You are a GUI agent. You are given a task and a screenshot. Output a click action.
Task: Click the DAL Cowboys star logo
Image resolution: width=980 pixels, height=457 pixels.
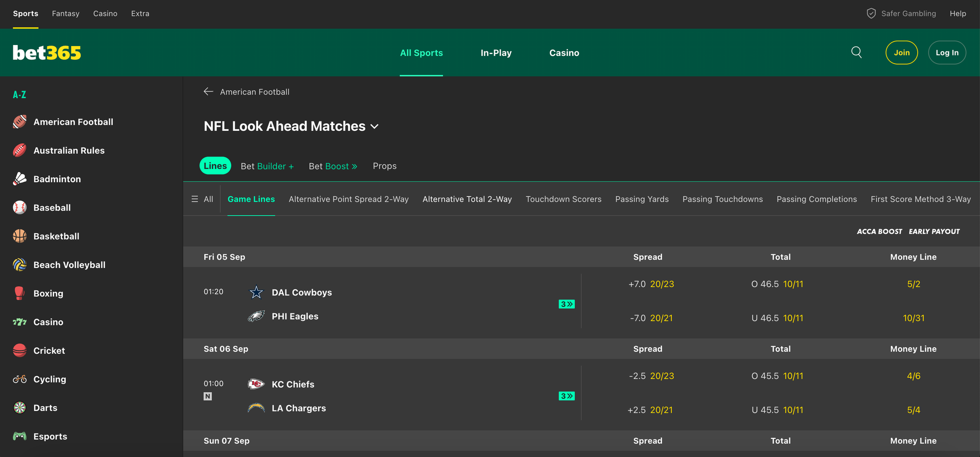[256, 292]
